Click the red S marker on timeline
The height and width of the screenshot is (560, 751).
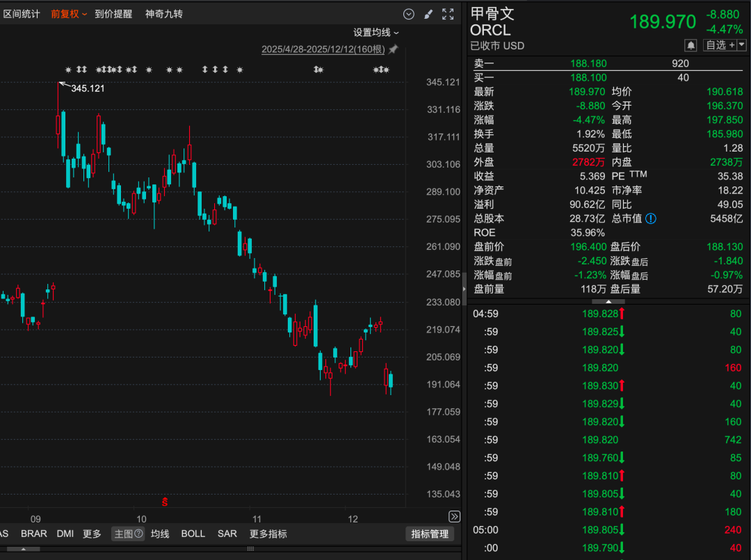165,502
